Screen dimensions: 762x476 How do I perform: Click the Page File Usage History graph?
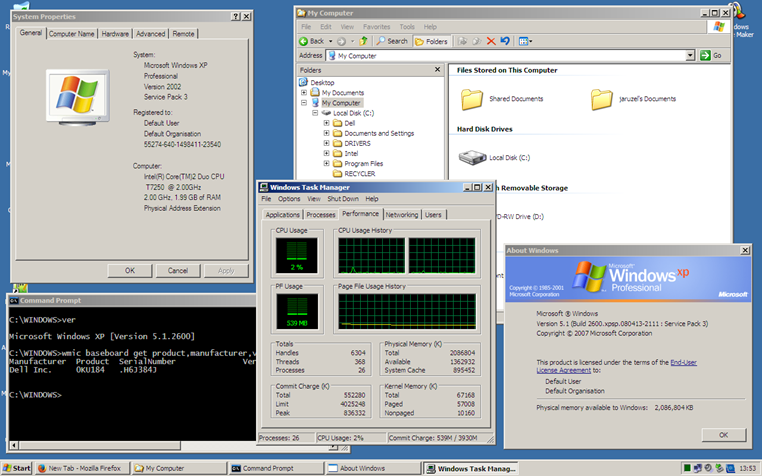tap(407, 311)
